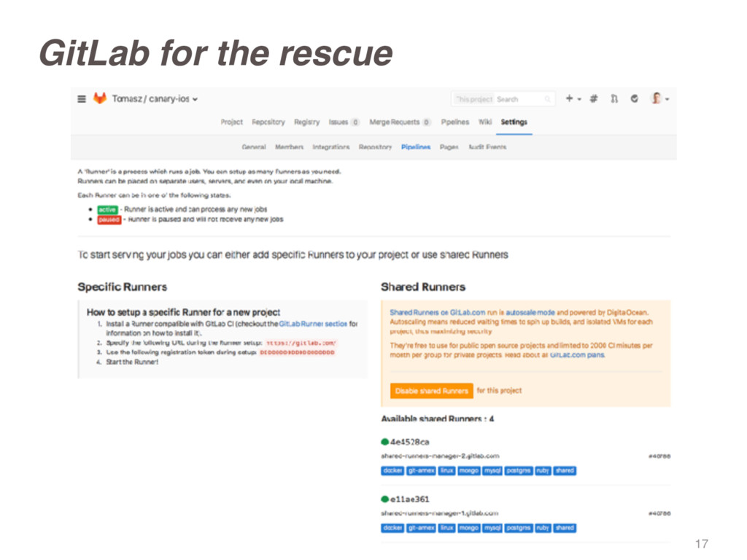Open the issues hash icon
The width and height of the screenshot is (747, 560).
tap(594, 98)
